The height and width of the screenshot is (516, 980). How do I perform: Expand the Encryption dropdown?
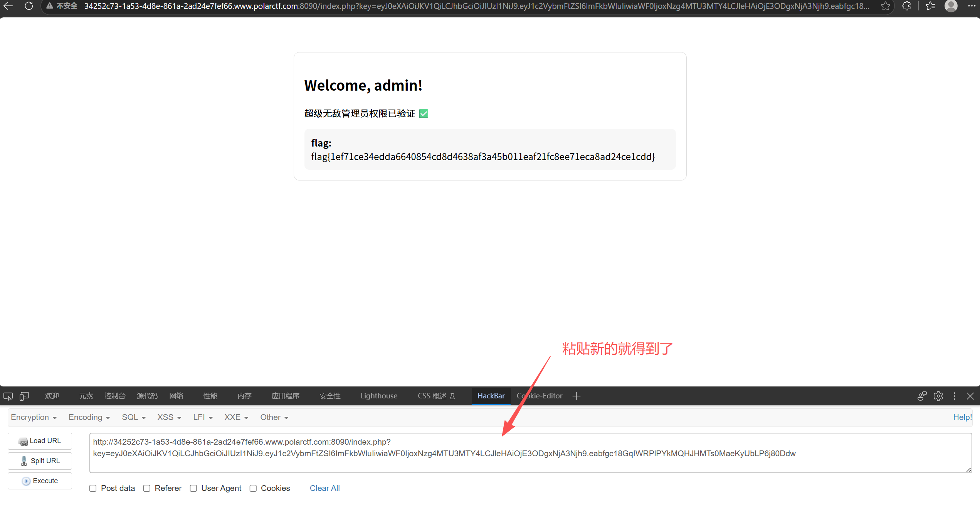pos(34,417)
